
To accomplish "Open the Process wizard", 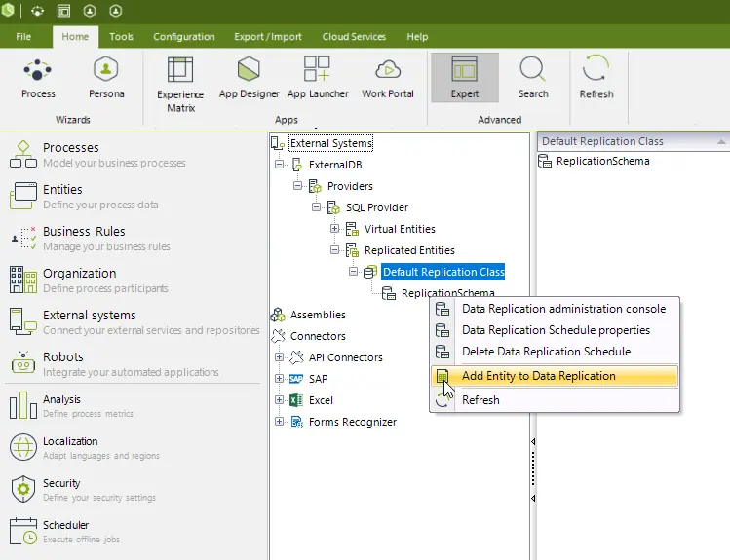I will pos(38,78).
